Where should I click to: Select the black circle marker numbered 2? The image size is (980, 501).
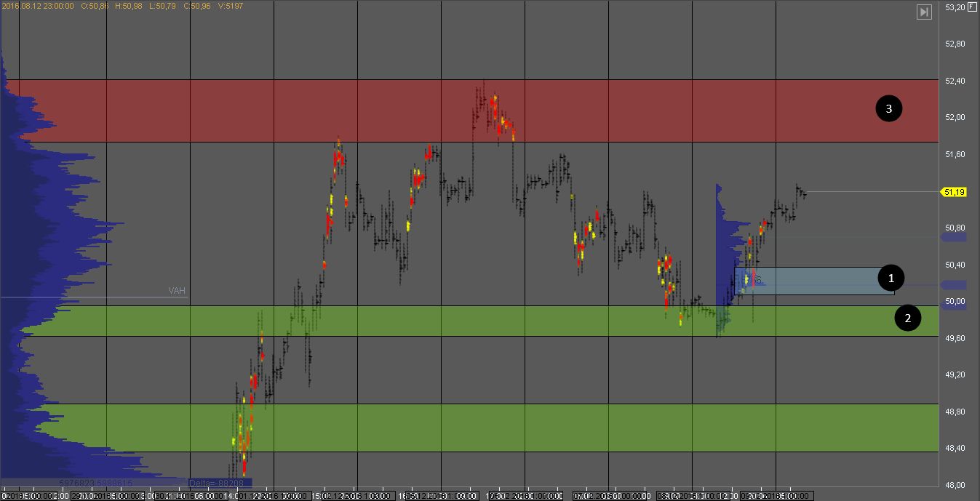point(907,317)
